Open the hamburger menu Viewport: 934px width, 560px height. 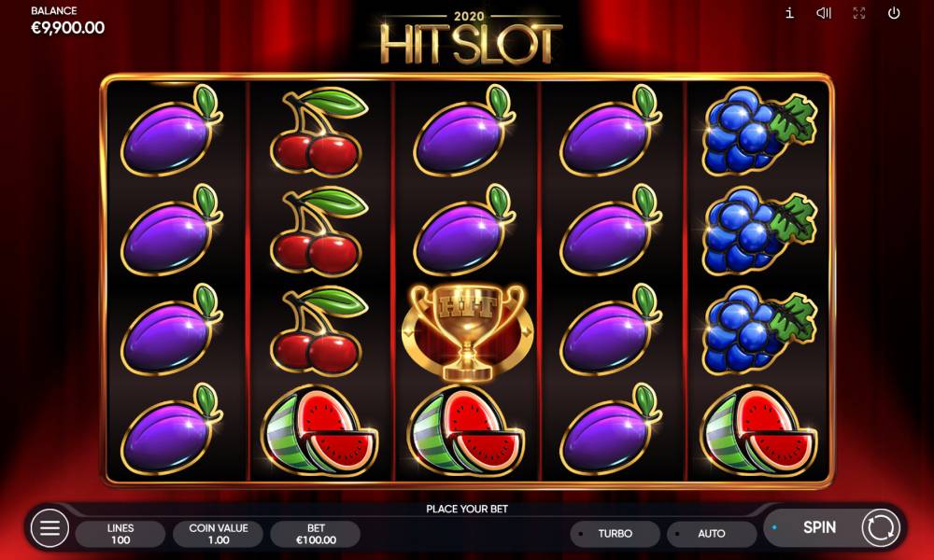point(50,527)
